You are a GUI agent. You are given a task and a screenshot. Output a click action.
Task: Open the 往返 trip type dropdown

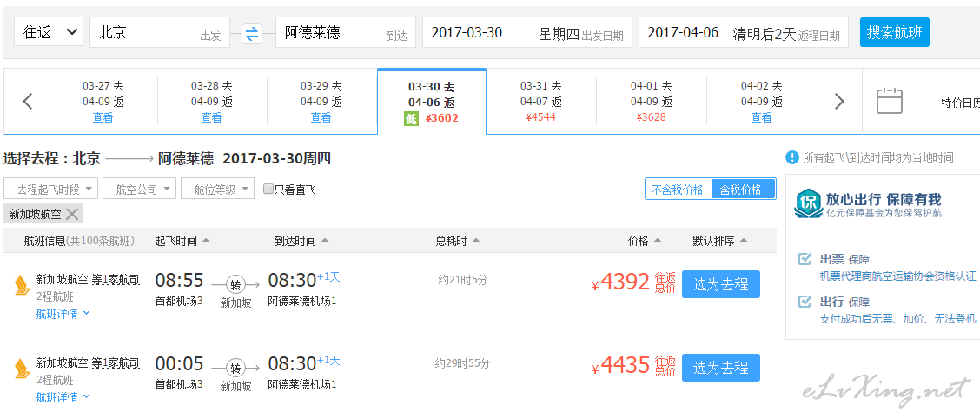click(x=49, y=32)
